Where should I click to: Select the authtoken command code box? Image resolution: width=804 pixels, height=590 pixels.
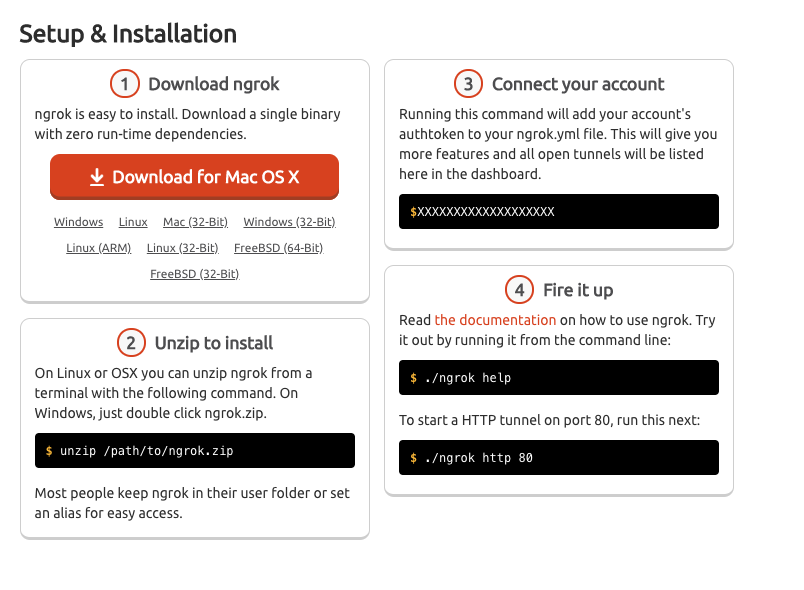pyautogui.click(x=559, y=212)
